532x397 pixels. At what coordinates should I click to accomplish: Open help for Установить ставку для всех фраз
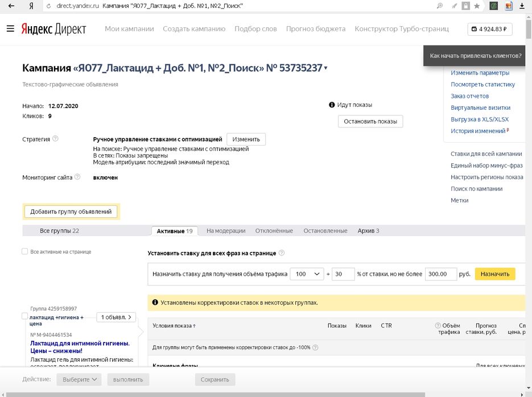282,253
